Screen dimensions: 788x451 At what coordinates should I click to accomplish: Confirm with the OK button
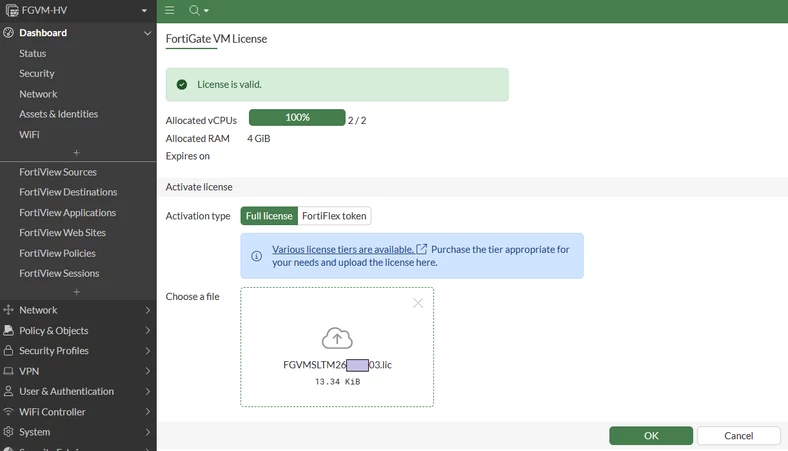click(x=651, y=435)
